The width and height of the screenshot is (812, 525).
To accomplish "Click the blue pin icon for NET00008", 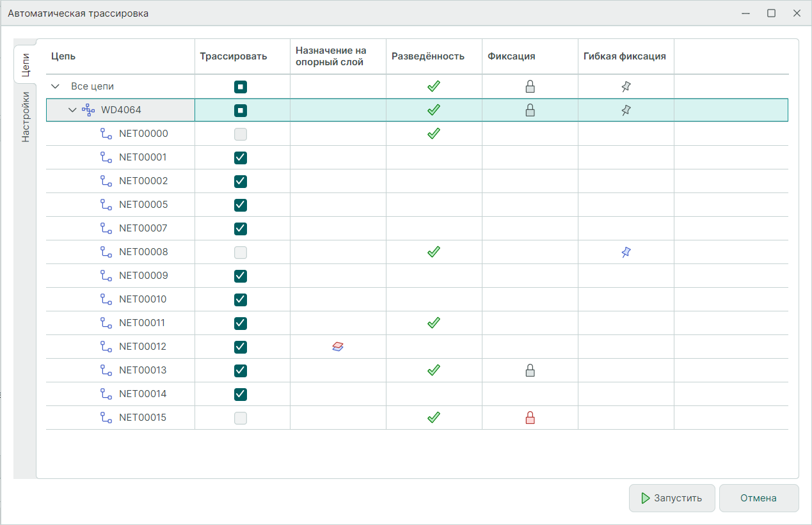I will pyautogui.click(x=626, y=253).
